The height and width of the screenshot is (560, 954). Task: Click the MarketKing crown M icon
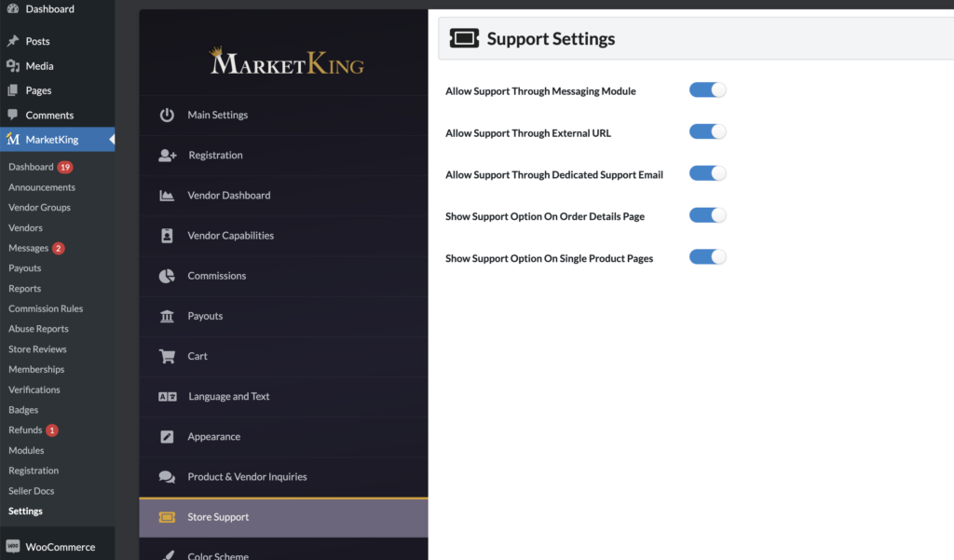[13, 139]
